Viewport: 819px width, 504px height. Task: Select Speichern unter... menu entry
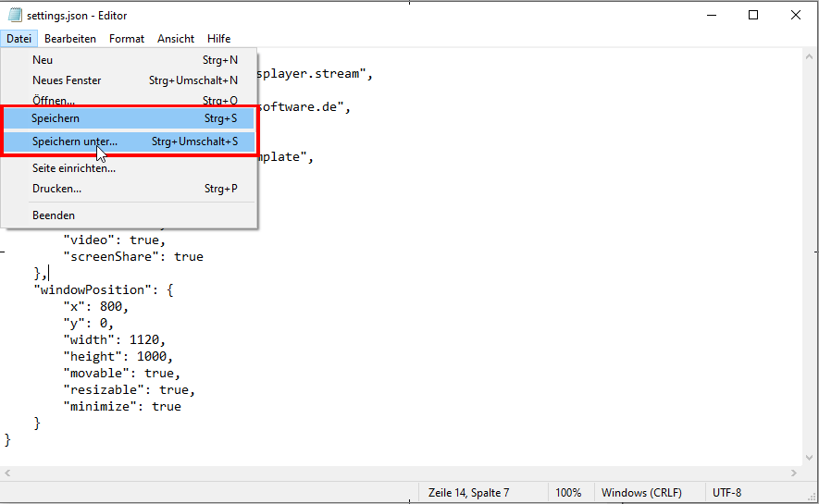pyautogui.click(x=74, y=141)
